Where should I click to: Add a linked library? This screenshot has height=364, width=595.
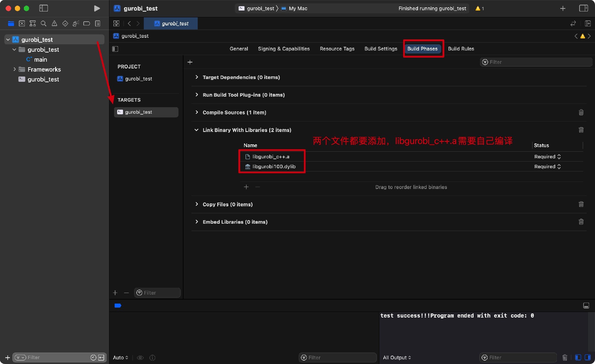pos(246,187)
